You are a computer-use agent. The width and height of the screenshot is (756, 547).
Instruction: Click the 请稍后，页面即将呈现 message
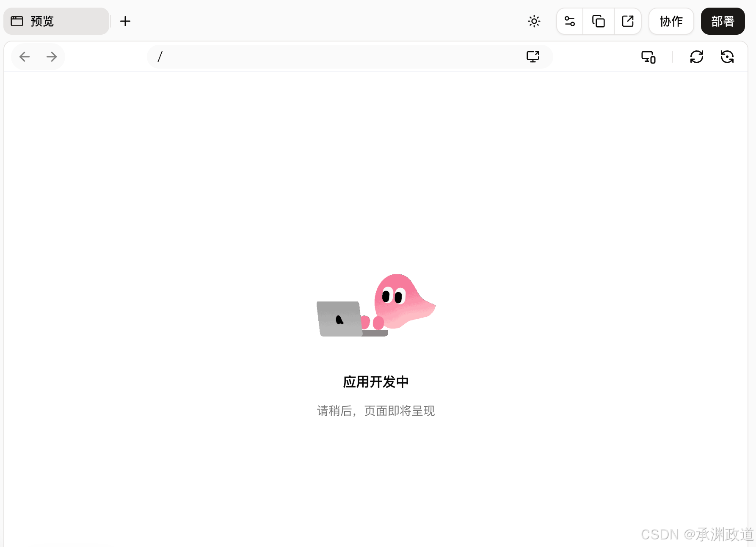pos(376,411)
